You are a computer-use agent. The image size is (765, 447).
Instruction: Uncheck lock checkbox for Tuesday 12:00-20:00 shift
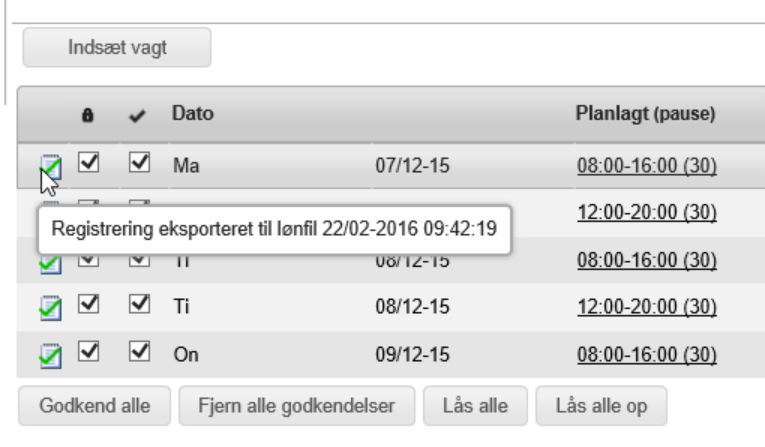click(89, 304)
